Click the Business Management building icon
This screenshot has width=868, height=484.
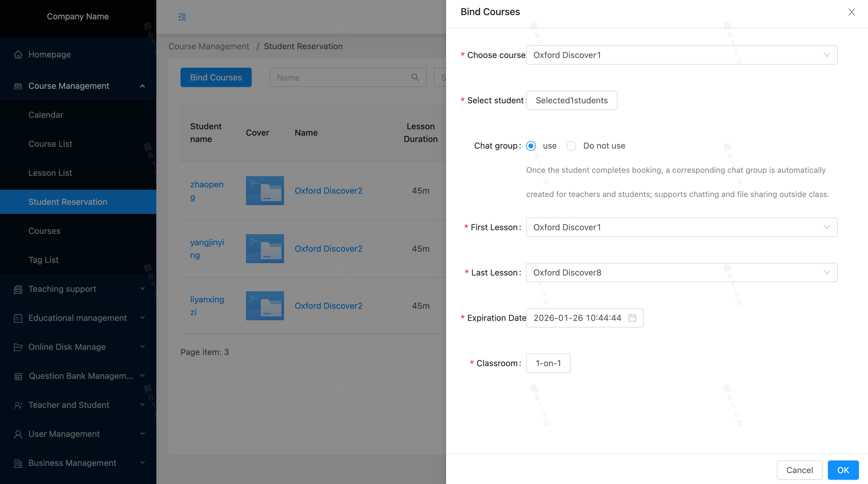(18, 463)
